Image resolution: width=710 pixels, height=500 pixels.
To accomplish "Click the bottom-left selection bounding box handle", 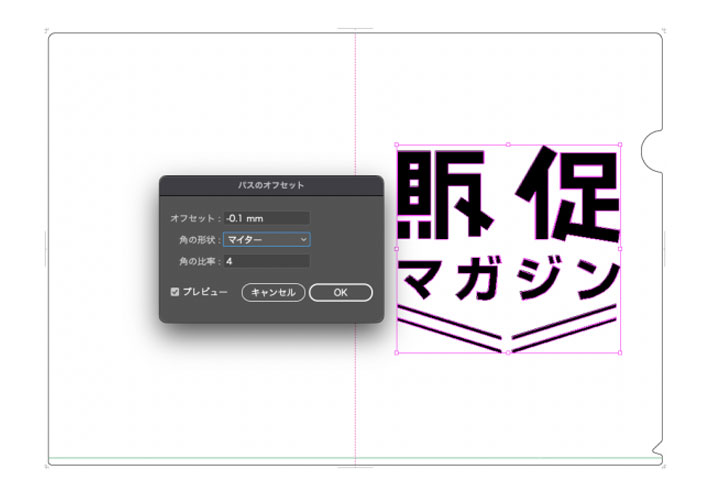I will 397,352.
